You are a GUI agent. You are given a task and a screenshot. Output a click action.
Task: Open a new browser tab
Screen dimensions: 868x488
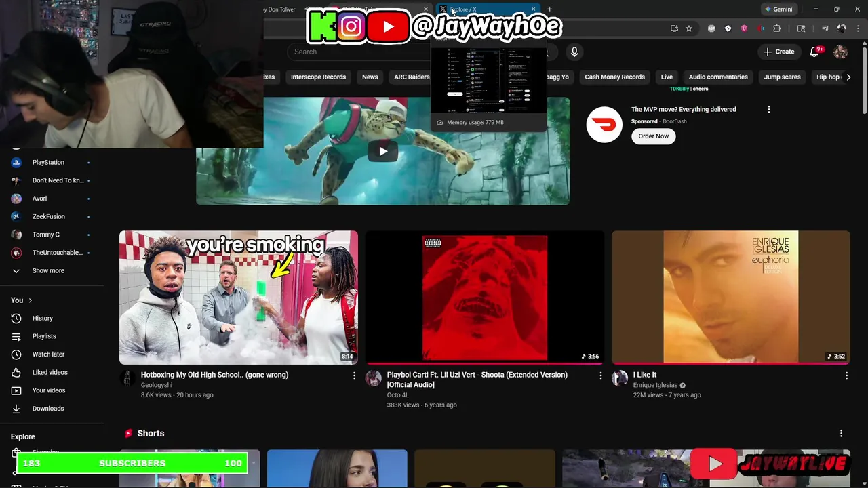click(x=549, y=9)
